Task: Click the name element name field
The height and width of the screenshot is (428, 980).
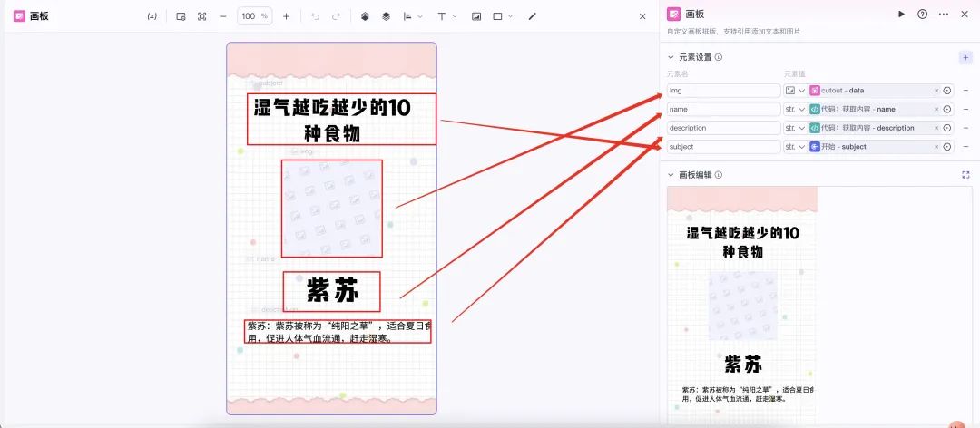Action: (724, 110)
